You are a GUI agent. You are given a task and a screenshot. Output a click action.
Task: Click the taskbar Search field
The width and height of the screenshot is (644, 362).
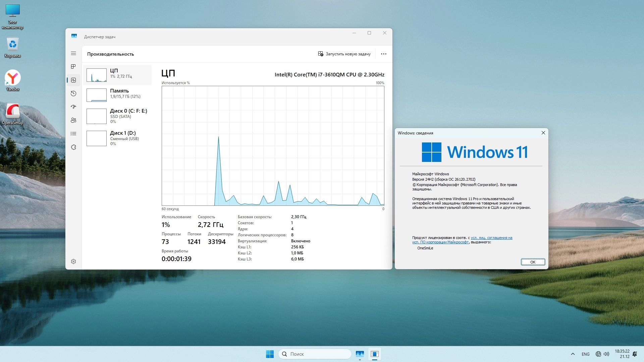pyautogui.click(x=315, y=354)
